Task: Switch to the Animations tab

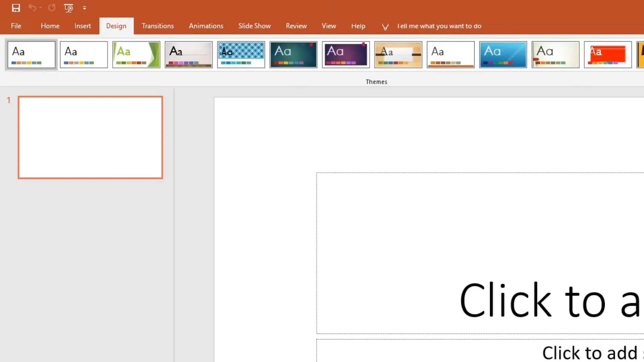Action: coord(206,26)
